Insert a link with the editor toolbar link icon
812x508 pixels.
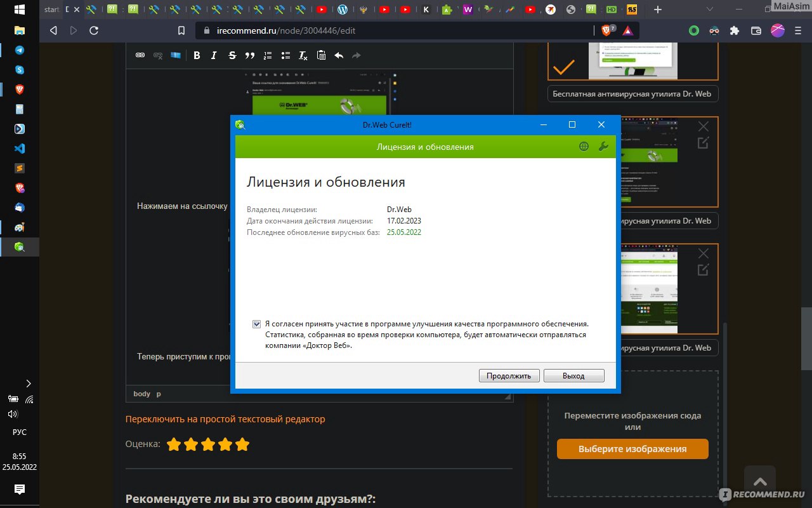pyautogui.click(x=140, y=56)
